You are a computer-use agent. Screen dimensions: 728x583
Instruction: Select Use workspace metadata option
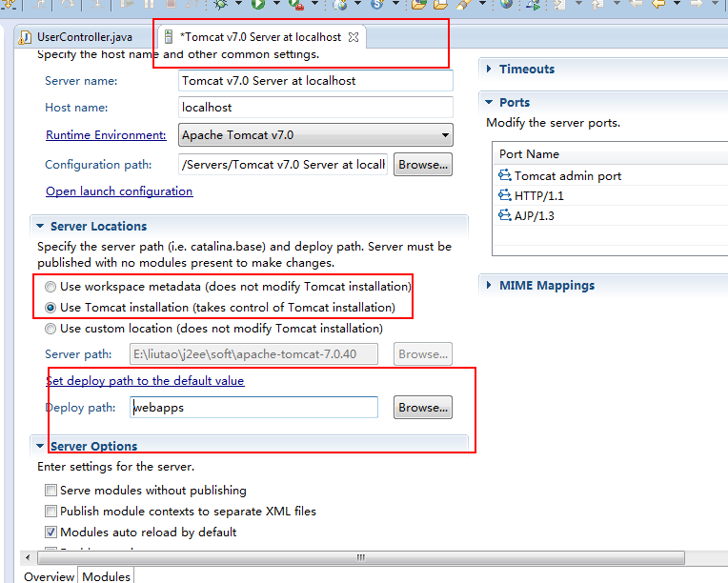click(x=51, y=287)
